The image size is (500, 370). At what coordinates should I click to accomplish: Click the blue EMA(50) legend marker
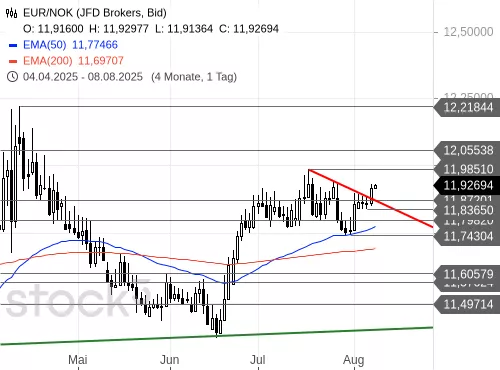click(13, 45)
